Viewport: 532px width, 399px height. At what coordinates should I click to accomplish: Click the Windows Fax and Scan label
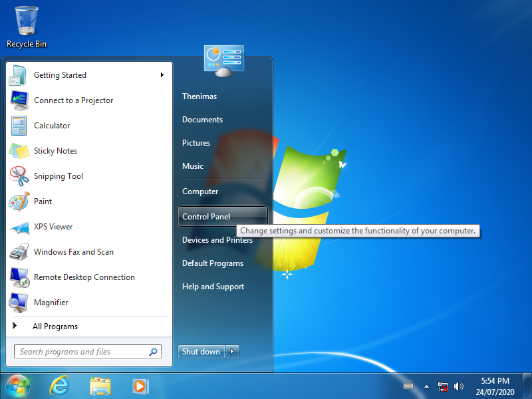point(74,252)
